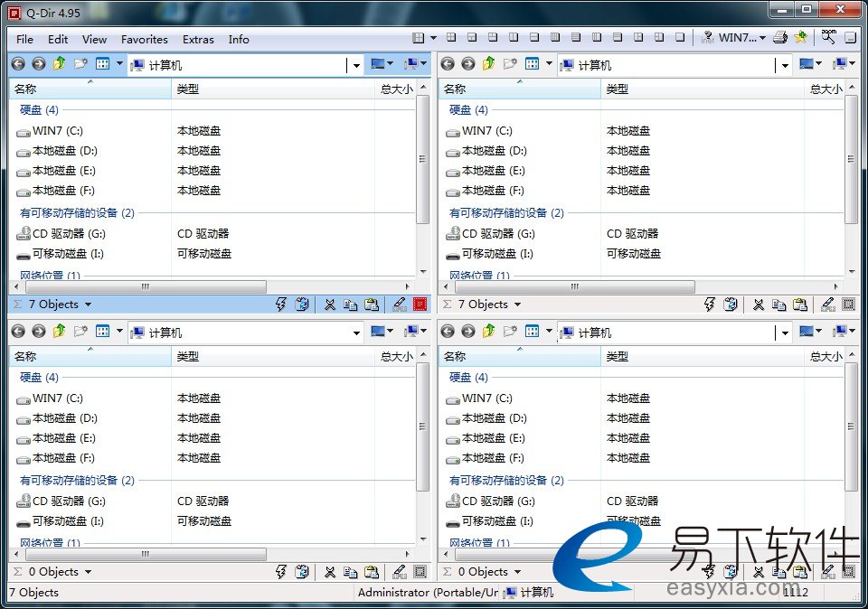Expand the 7 Objects dropdown in the top-right pane
This screenshot has width=868, height=609.
coord(517,304)
